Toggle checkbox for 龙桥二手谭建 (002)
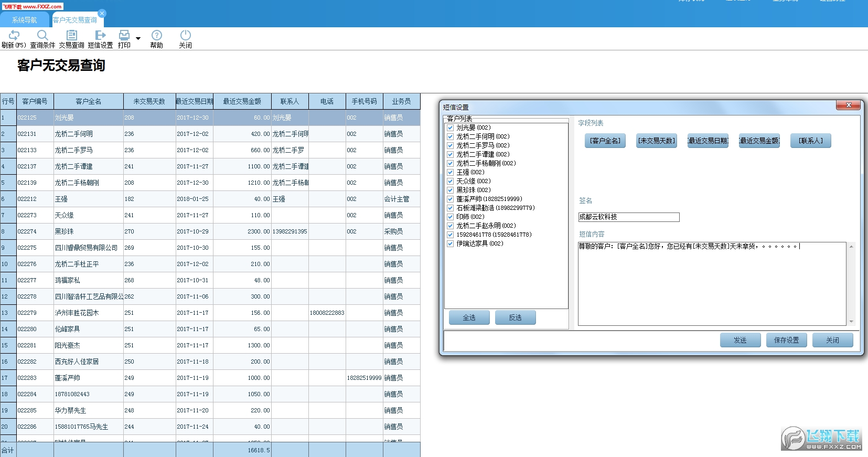This screenshot has width=868, height=457. pos(450,154)
